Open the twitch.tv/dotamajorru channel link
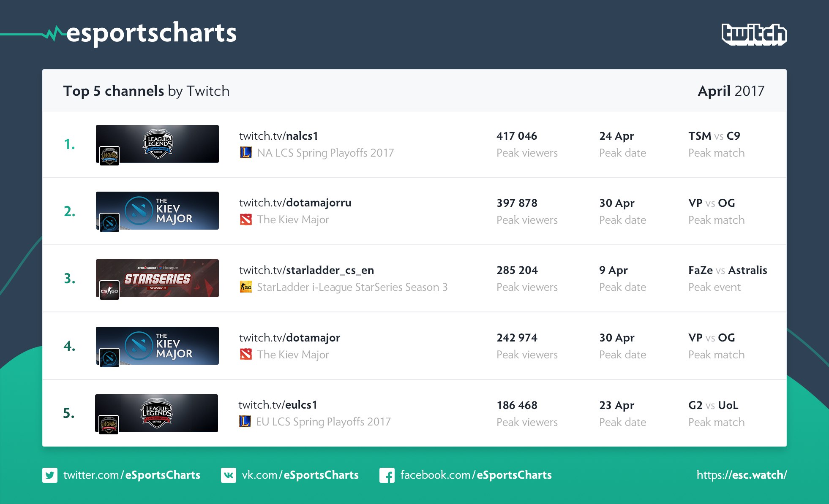 pyautogui.click(x=295, y=203)
